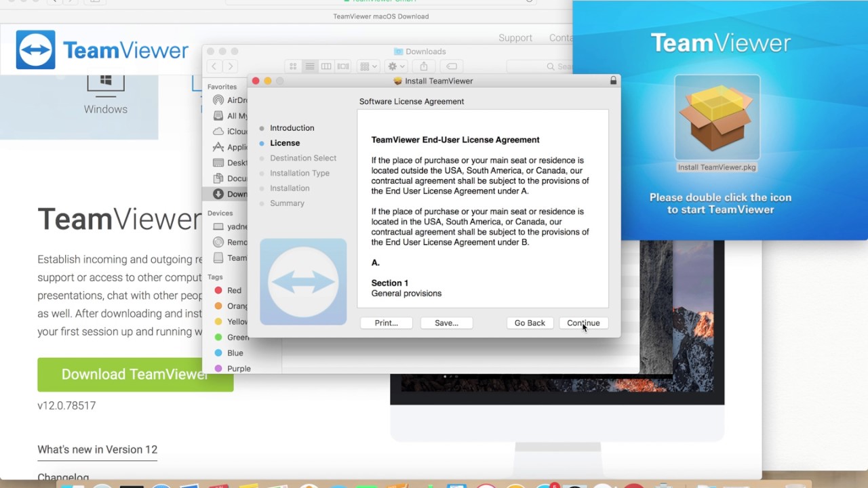Click the TeamViewer logo in installer sidebar
Image resolution: width=868 pixels, height=488 pixels.
click(303, 281)
